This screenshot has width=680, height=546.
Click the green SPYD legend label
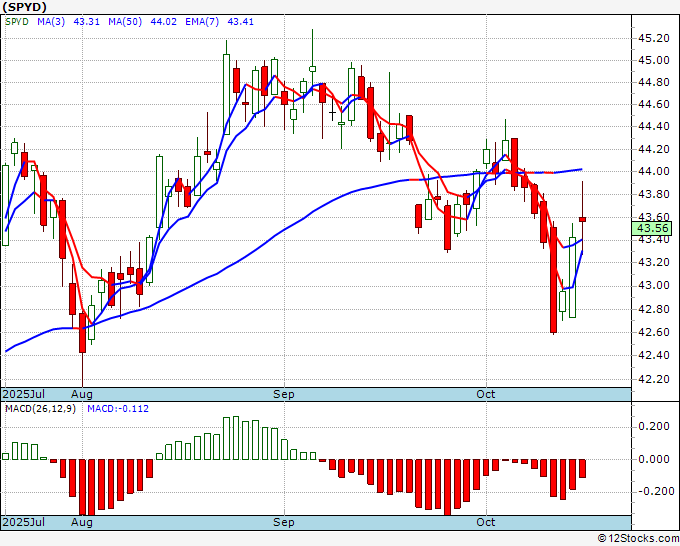(x=17, y=22)
